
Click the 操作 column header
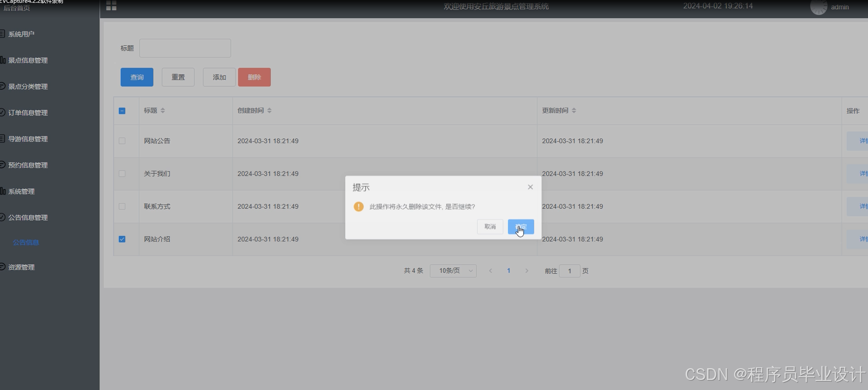point(853,110)
